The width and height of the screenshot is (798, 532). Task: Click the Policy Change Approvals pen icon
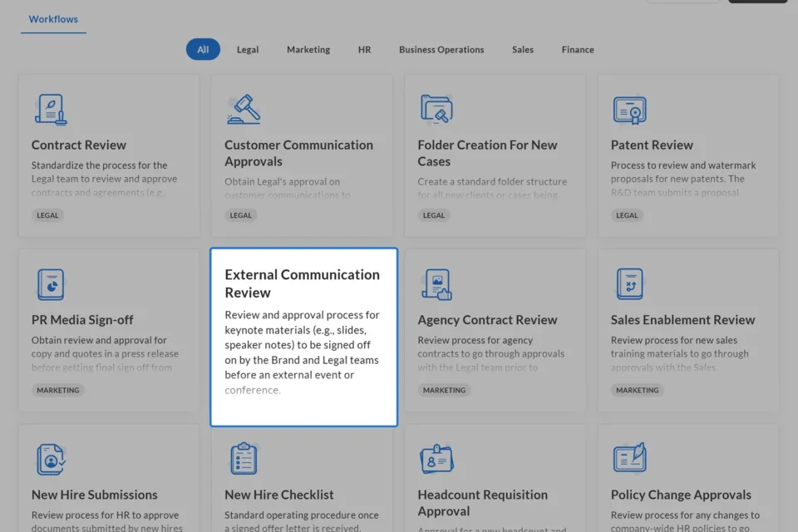(x=629, y=459)
